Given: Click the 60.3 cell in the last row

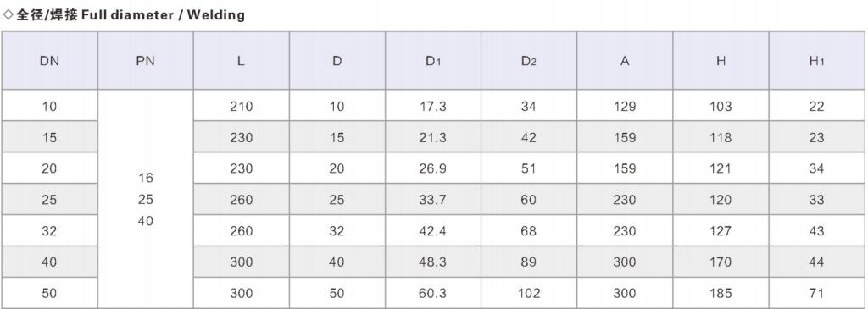Looking at the screenshot, I should (x=433, y=292).
